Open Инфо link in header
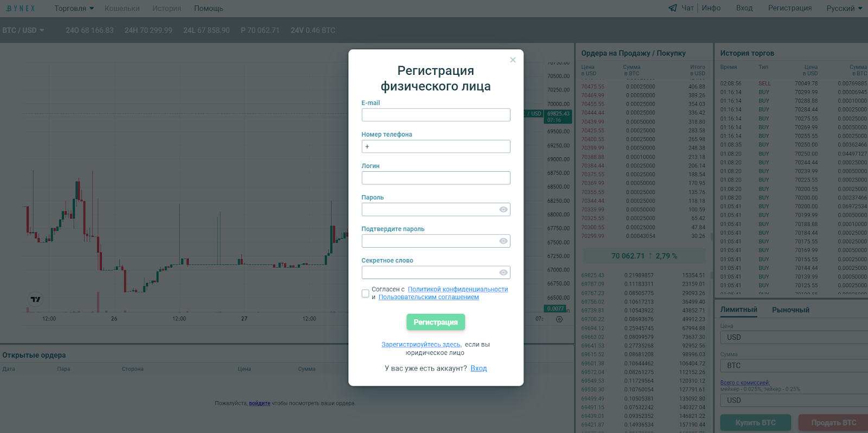The height and width of the screenshot is (433, 868). tap(711, 8)
